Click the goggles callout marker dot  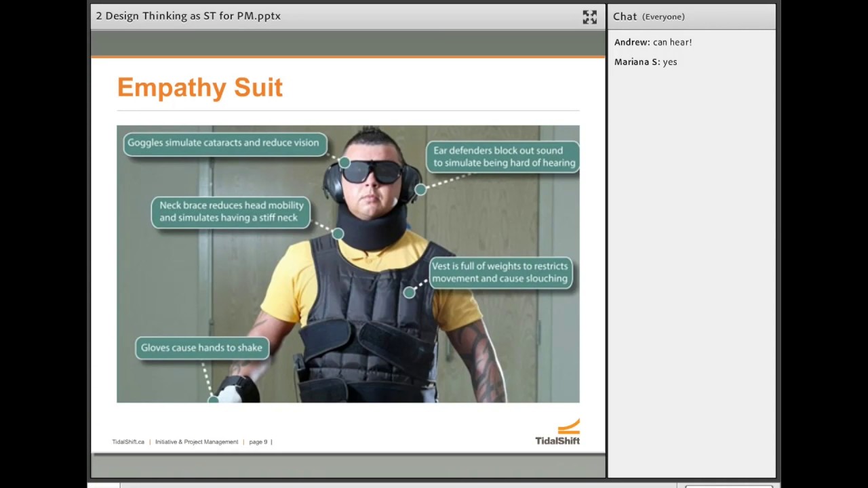[x=344, y=163]
